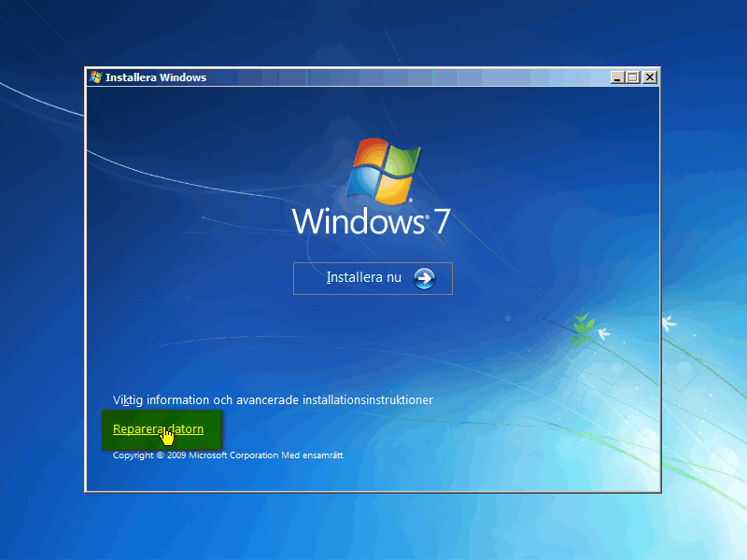Minimize the Installera Windows window
The width and height of the screenshot is (747, 560).
(617, 77)
